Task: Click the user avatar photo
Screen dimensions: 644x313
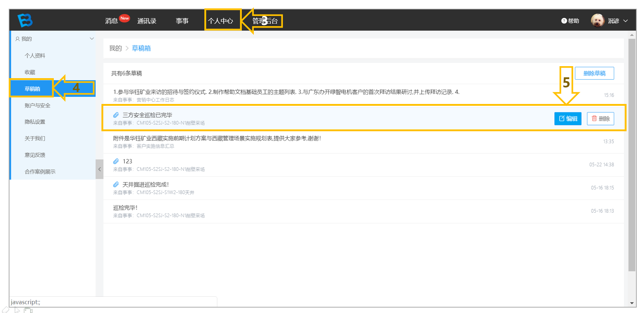Action: (597, 21)
